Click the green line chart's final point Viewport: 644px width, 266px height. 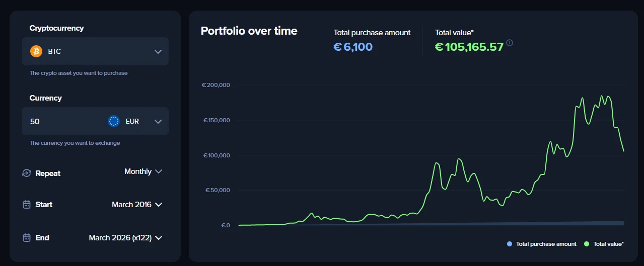pos(624,151)
